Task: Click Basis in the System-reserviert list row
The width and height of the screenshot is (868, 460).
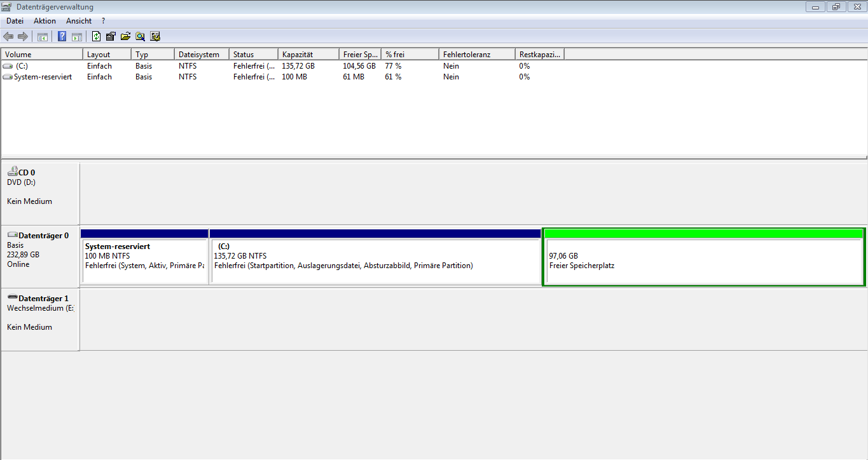Action: [x=144, y=77]
